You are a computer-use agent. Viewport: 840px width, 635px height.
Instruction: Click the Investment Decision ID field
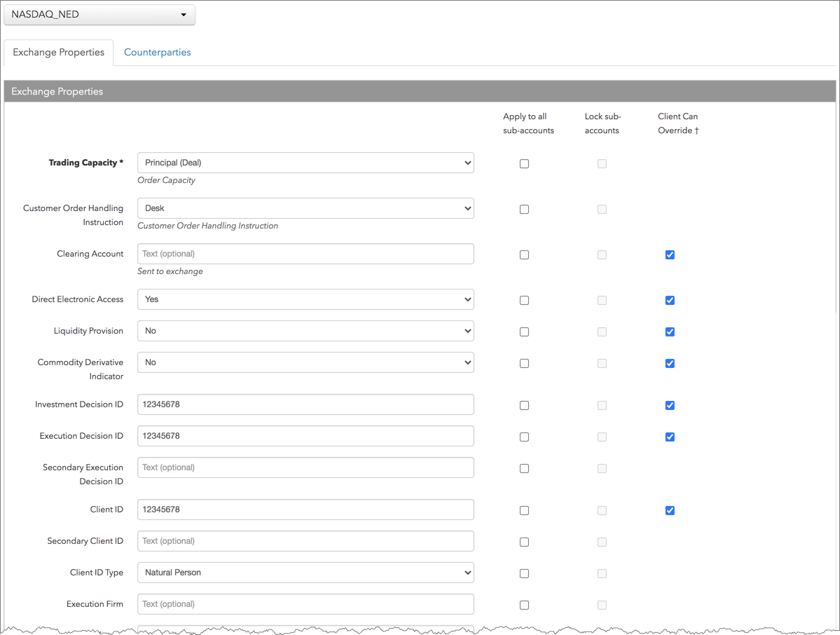(x=305, y=404)
